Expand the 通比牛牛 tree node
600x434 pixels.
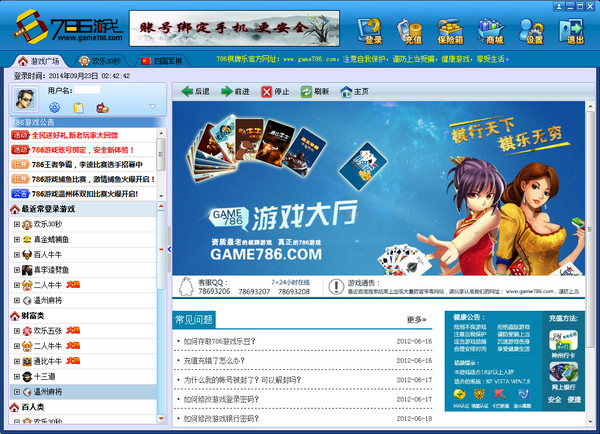[17, 361]
